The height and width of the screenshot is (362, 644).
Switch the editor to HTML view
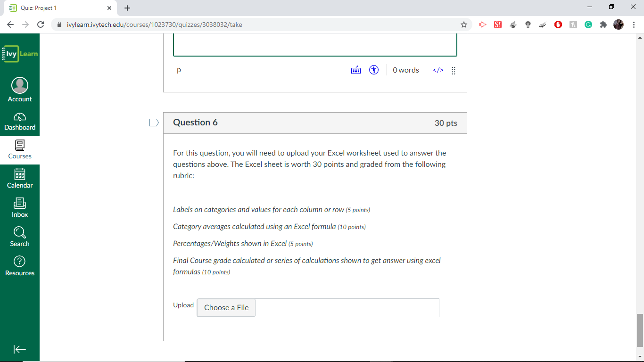pyautogui.click(x=438, y=70)
